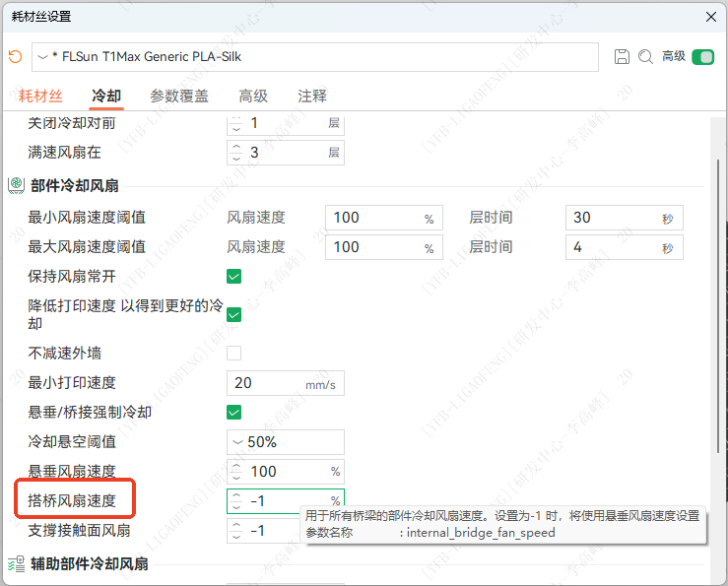
Task: Click the 支撑接触面风扇 label
Action: click(80, 530)
